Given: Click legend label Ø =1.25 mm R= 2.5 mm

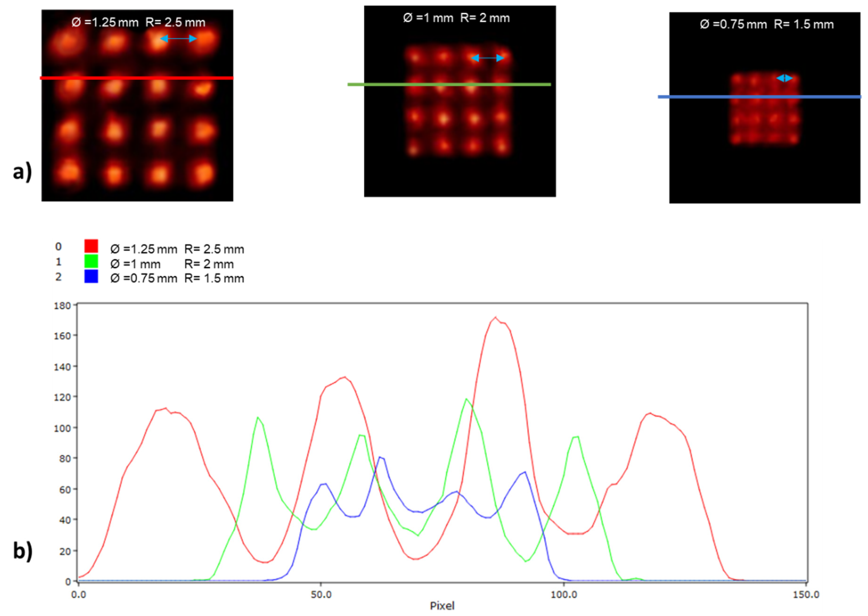Looking at the screenshot, I should (177, 249).
